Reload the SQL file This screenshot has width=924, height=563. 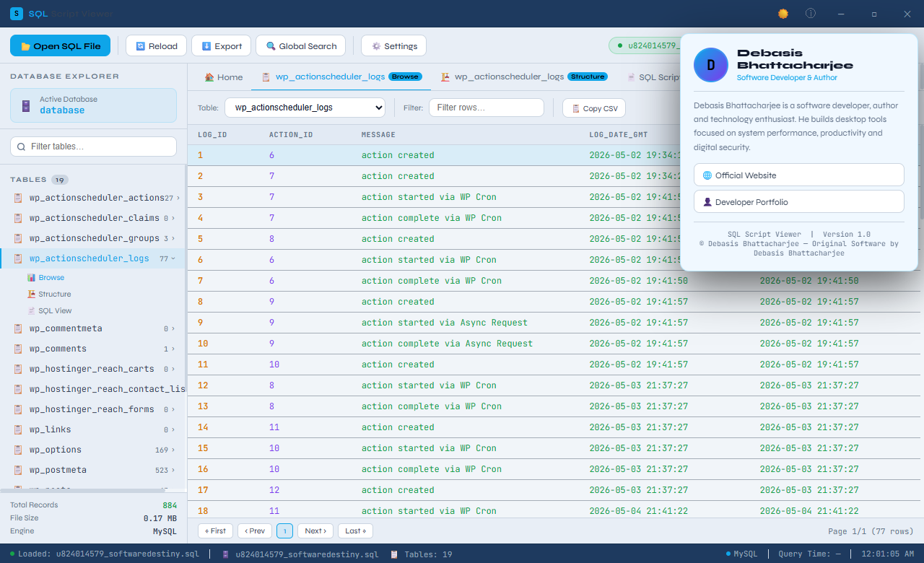pyautogui.click(x=157, y=45)
